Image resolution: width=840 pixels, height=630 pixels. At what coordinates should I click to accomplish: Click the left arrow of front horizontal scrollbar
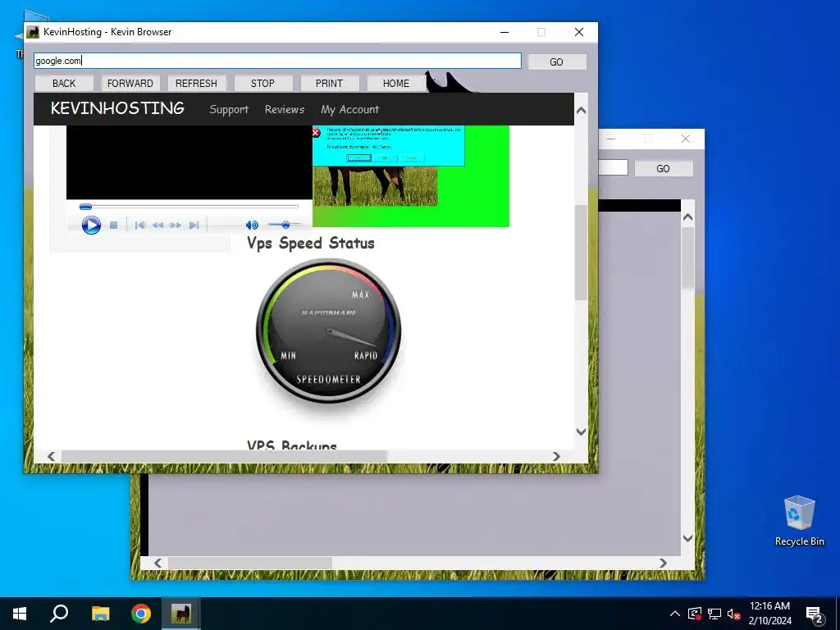pos(51,456)
